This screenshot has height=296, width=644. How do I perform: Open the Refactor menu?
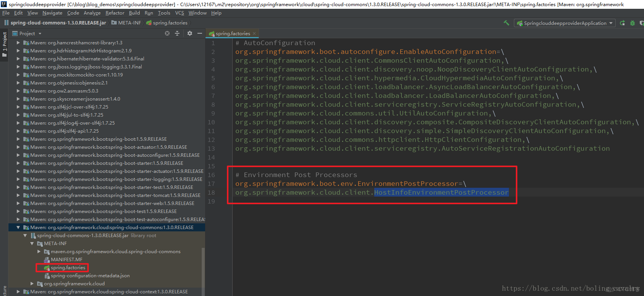115,13
